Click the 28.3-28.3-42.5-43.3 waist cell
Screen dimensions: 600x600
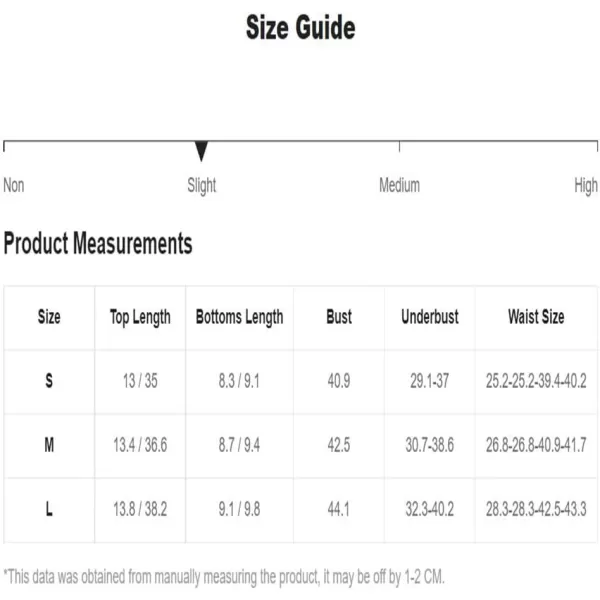[536, 509]
